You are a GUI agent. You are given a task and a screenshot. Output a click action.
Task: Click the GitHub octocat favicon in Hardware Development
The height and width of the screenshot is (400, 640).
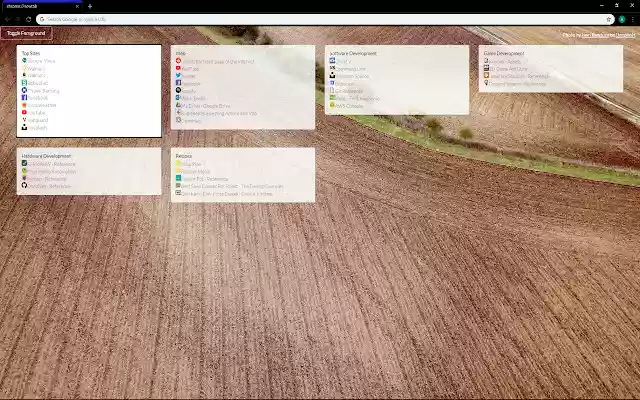pos(24,185)
